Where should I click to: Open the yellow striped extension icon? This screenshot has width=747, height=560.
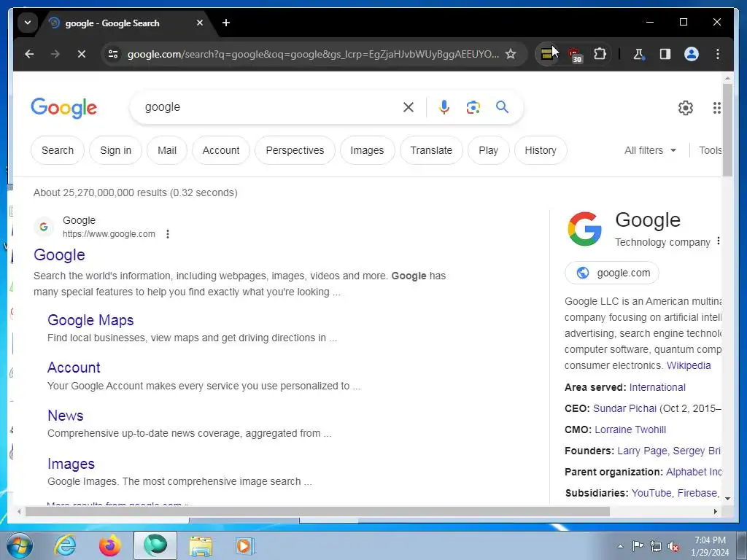(x=547, y=54)
